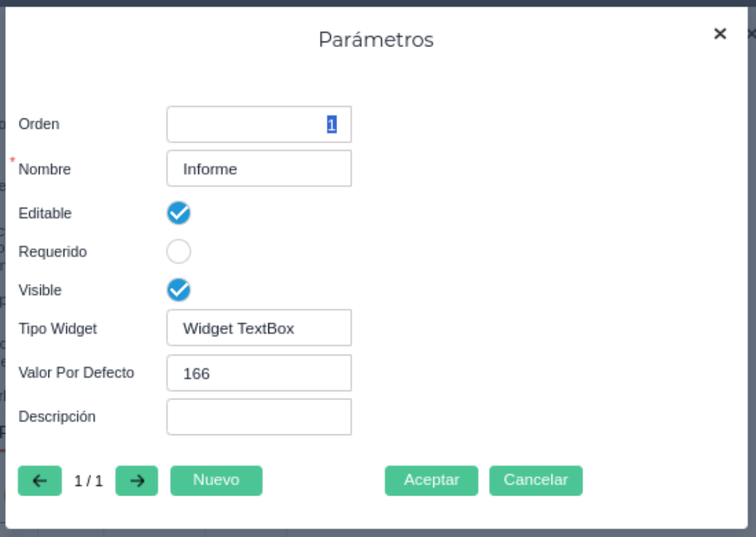Click the Descripción label text

point(57,417)
